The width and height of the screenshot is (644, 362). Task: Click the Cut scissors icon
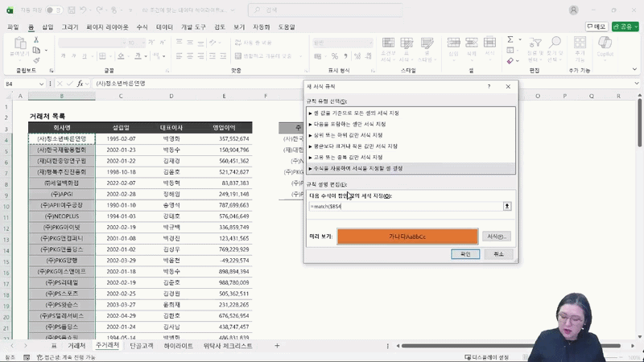36,39
